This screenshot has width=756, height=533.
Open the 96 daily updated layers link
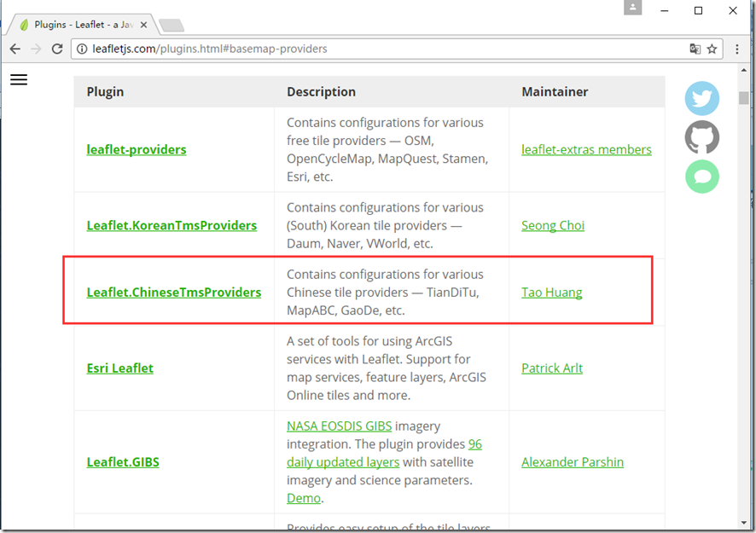click(x=343, y=462)
